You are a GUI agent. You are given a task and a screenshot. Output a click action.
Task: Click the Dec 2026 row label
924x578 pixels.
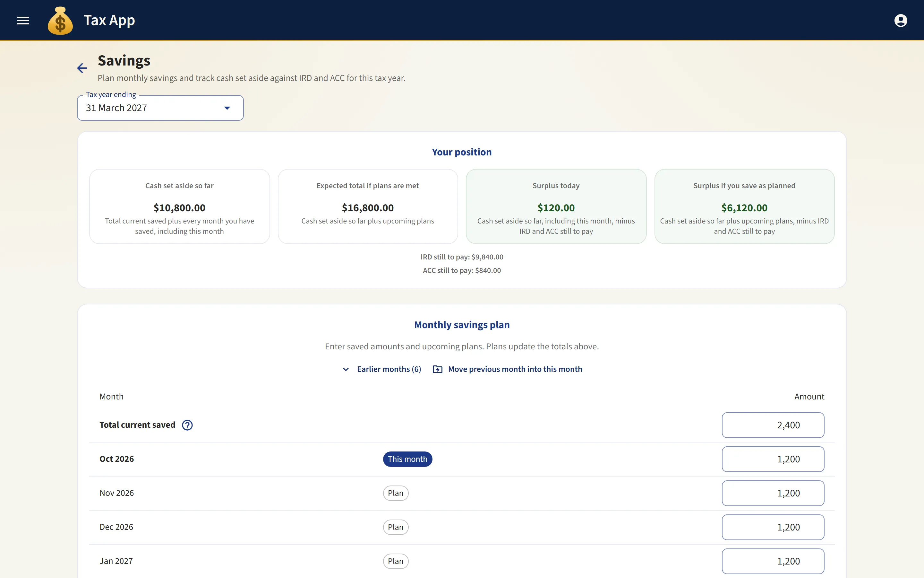[x=116, y=527]
